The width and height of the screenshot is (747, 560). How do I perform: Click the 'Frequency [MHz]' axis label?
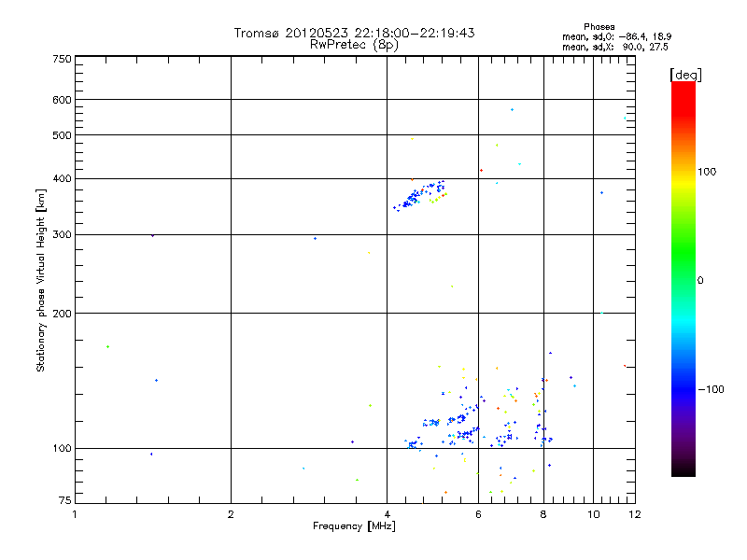coord(354,526)
